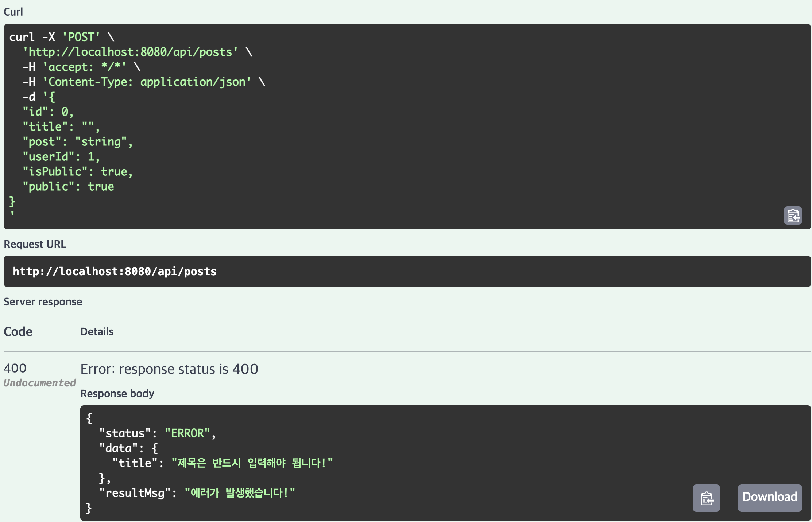
Task: Click the Request URL text box
Action: (x=115, y=272)
